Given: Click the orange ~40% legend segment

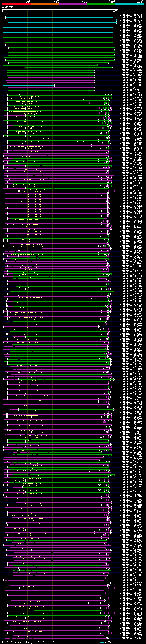Looking at the screenshot, I should [x=45, y=4].
